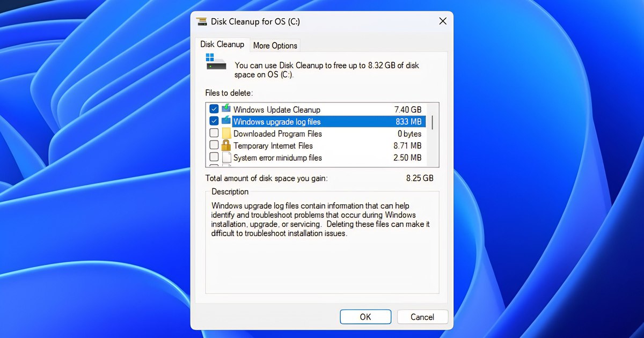Uncheck Windows Update Cleanup checkbox
The width and height of the screenshot is (644, 338).
tap(214, 109)
